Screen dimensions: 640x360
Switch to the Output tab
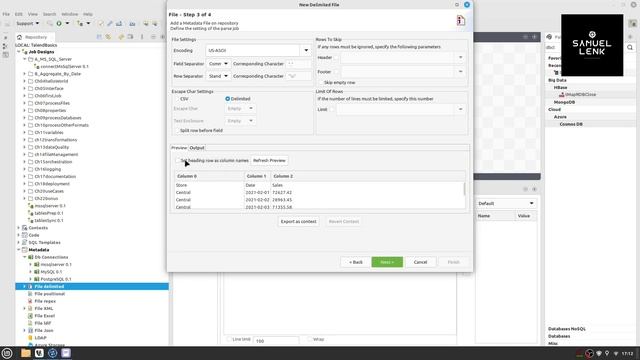(197, 148)
